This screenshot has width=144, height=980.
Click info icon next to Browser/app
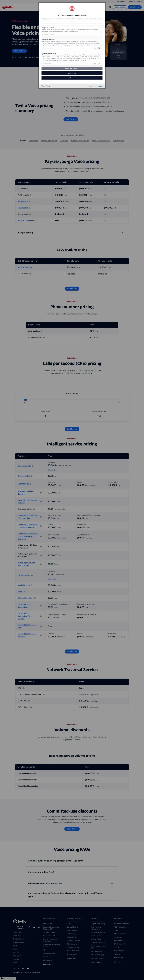(x=30, y=202)
